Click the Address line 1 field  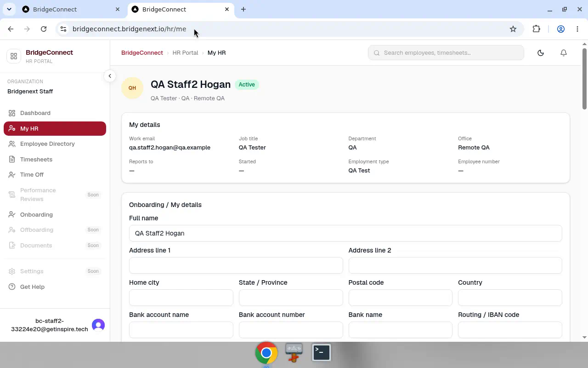point(236,265)
